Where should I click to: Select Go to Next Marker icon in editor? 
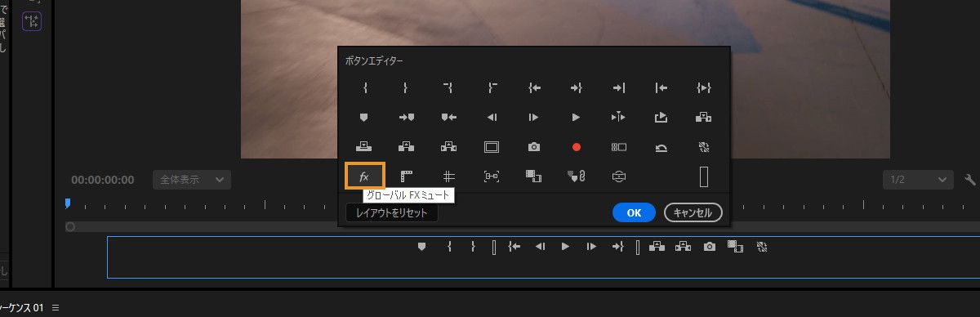(x=407, y=117)
